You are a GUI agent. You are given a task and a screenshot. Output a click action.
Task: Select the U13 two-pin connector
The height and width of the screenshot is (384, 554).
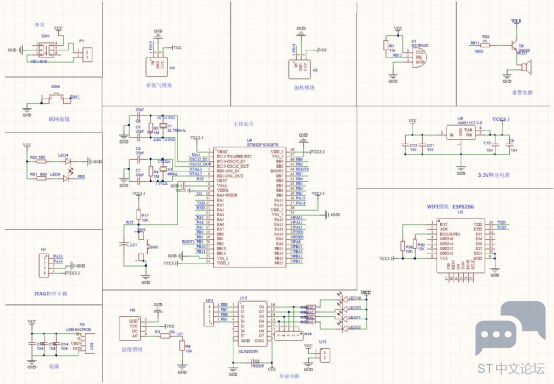pos(325,355)
